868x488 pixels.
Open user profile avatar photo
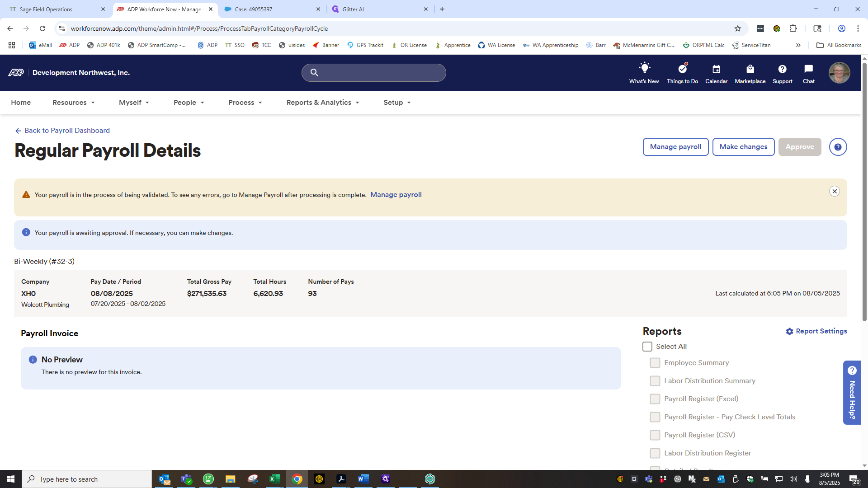coord(839,73)
